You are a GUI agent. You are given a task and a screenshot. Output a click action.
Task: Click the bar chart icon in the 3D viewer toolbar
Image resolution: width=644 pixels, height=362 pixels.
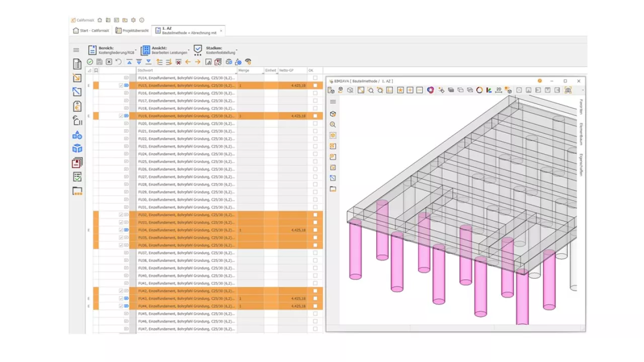coord(488,90)
